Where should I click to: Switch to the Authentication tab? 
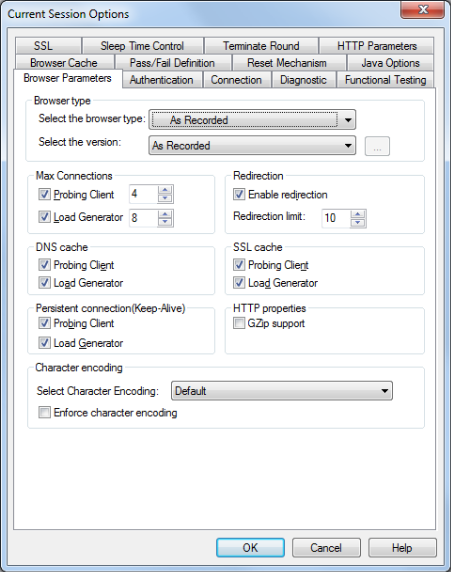162,80
